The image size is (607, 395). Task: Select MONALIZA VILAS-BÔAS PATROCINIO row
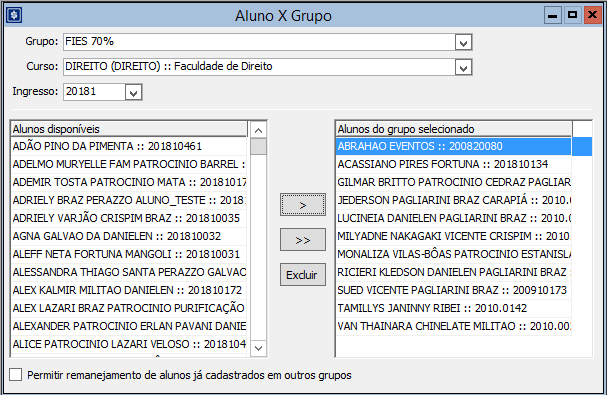pos(454,254)
